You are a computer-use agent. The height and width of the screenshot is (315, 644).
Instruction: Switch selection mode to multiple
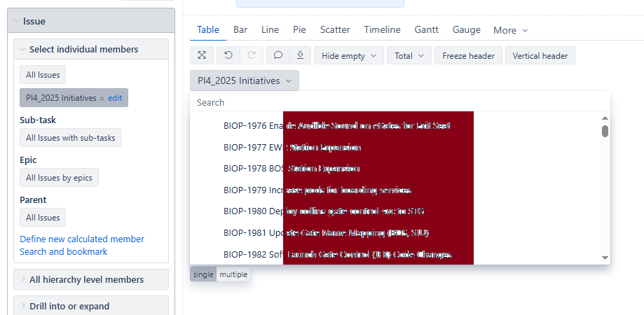[233, 274]
